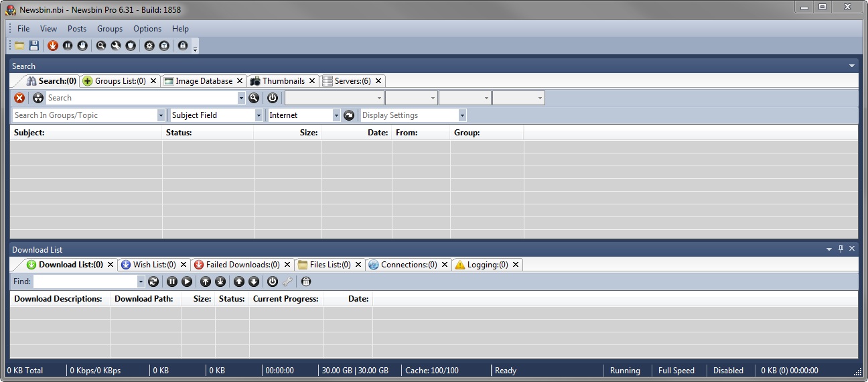
Task: Click the pause icon in the main toolbar
Action: [68, 46]
